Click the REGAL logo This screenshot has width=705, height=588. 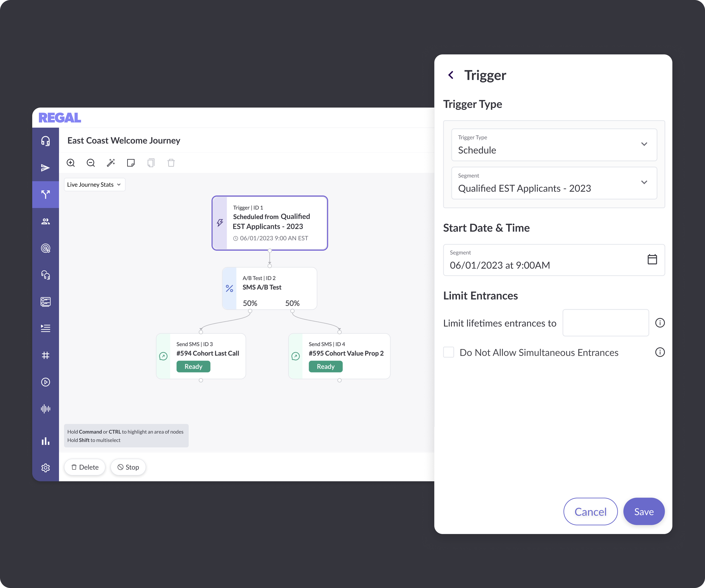[59, 118]
